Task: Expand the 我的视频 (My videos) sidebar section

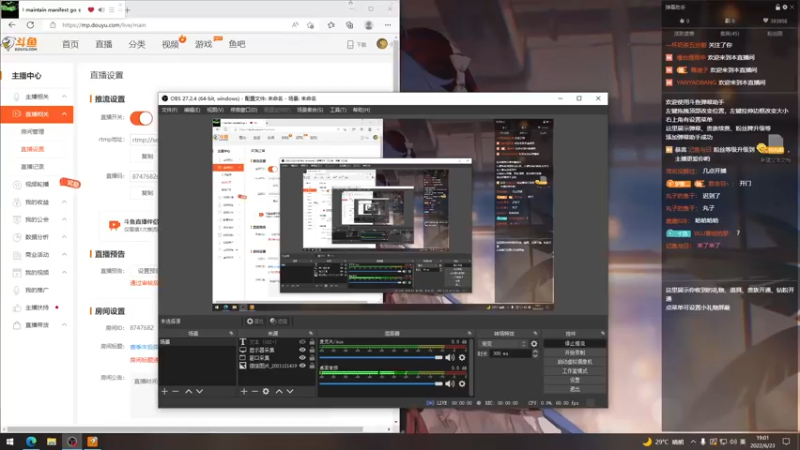Action: 64,272
